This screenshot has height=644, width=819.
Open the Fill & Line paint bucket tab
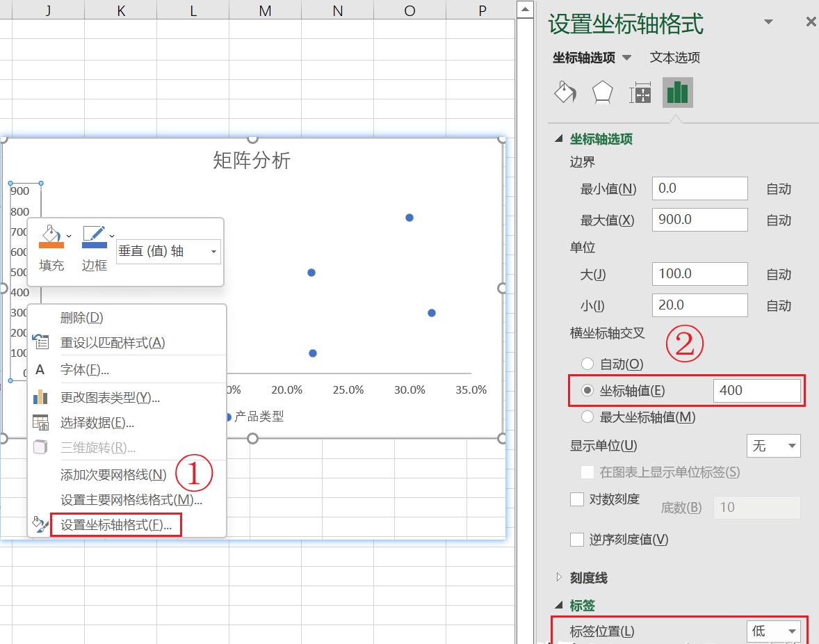pos(565,92)
